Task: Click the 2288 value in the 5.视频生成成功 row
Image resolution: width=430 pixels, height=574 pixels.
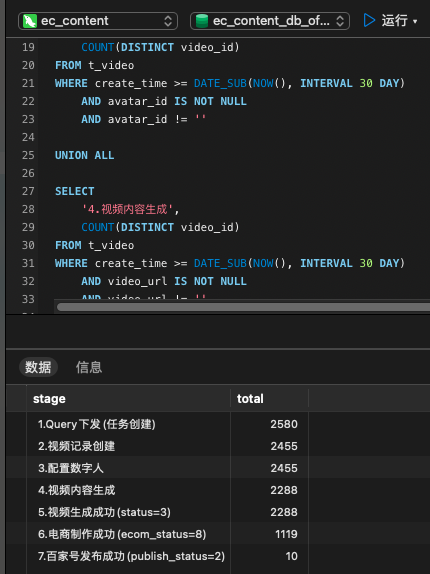Action: pyautogui.click(x=284, y=512)
